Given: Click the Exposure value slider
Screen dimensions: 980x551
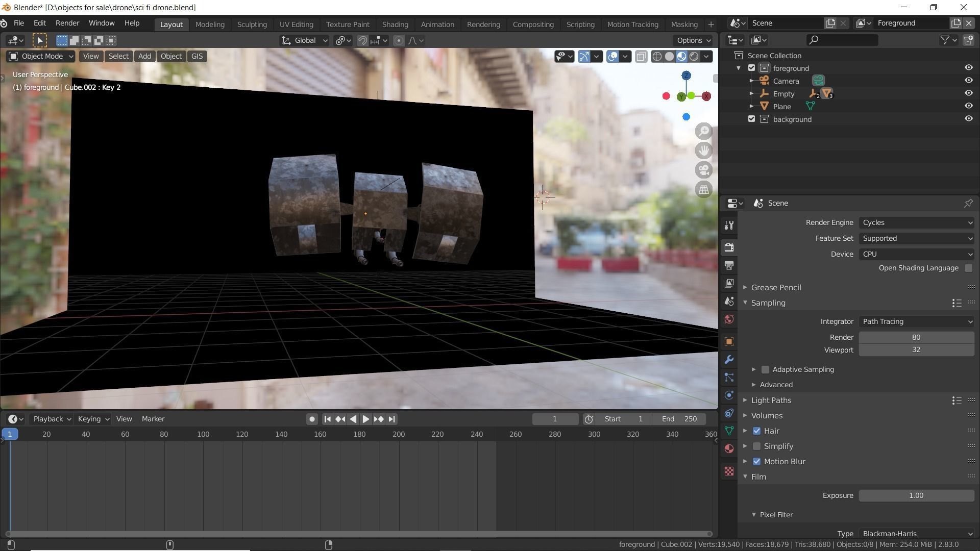Looking at the screenshot, I should coord(916,495).
